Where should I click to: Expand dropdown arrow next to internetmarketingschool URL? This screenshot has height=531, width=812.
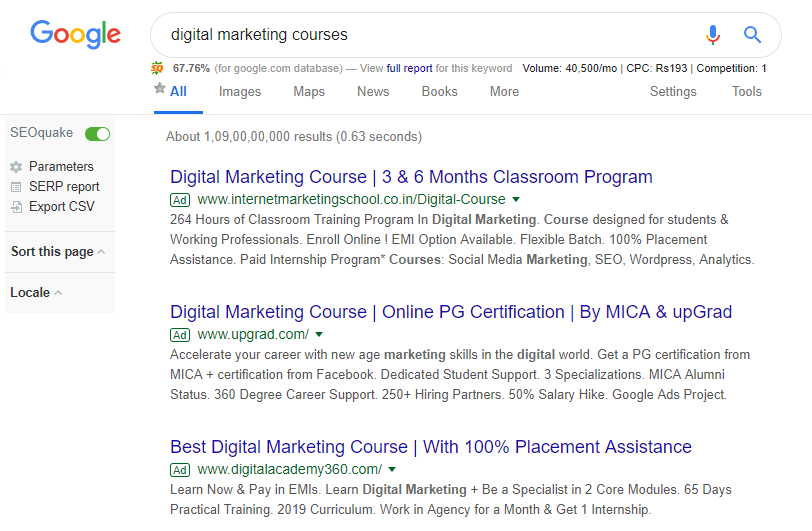pyautogui.click(x=516, y=199)
